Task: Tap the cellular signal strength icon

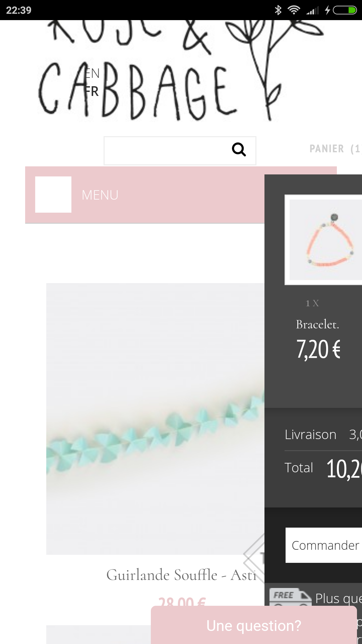Action: (312, 11)
